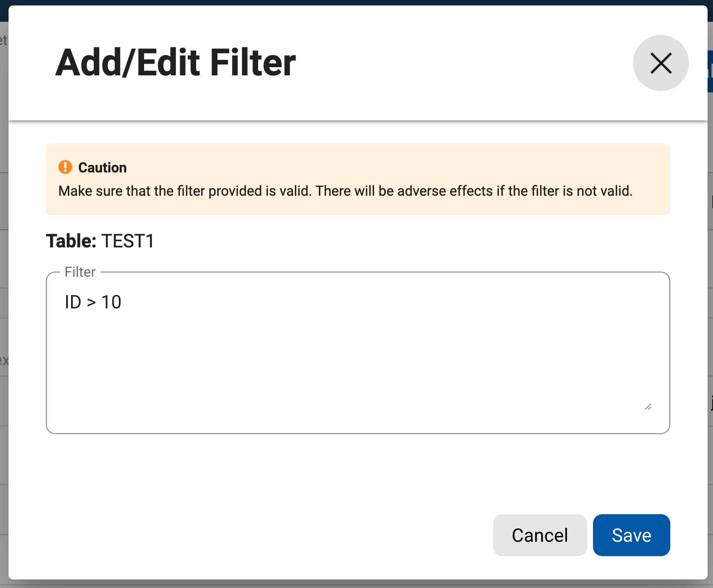Click the resize handle of the Filter textarea

[x=648, y=407]
